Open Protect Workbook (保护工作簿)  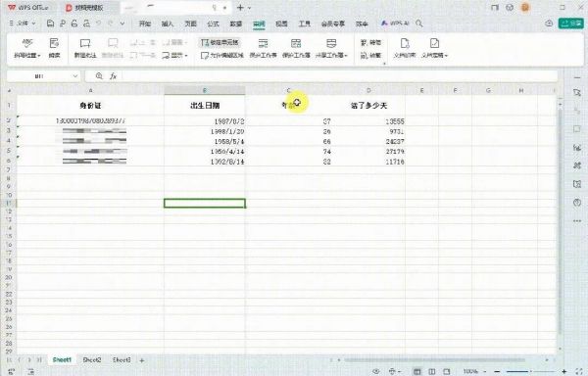pyautogui.click(x=296, y=48)
